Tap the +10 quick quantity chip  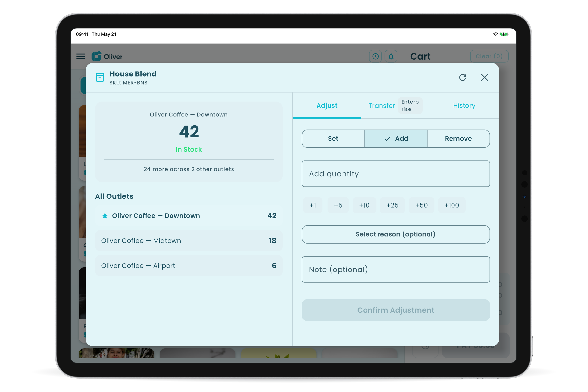pyautogui.click(x=364, y=205)
